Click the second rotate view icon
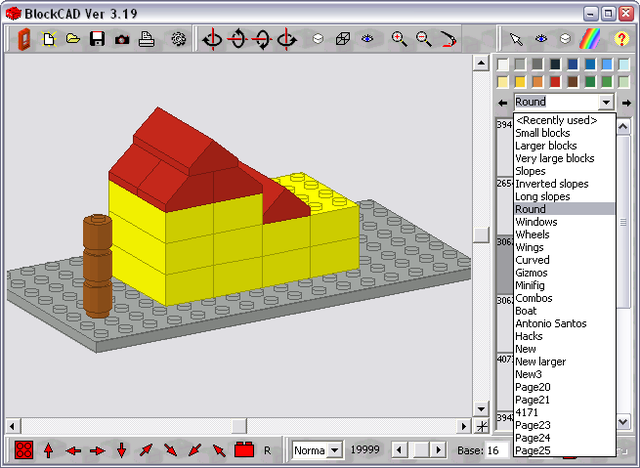Image resolution: width=640 pixels, height=468 pixels. tap(238, 39)
